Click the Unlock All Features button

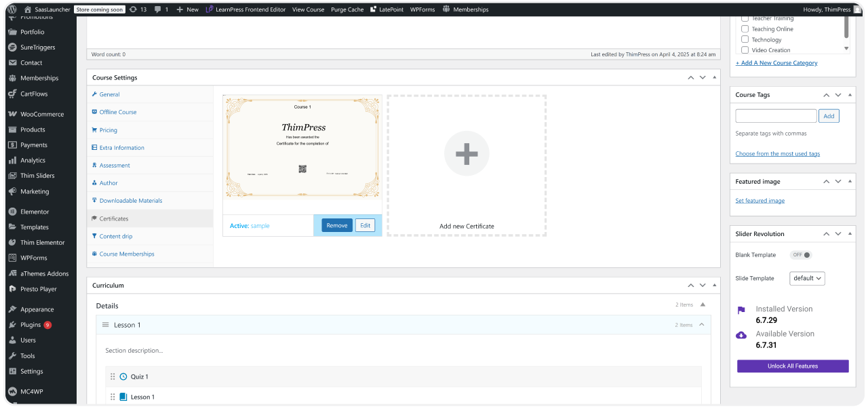tap(792, 366)
